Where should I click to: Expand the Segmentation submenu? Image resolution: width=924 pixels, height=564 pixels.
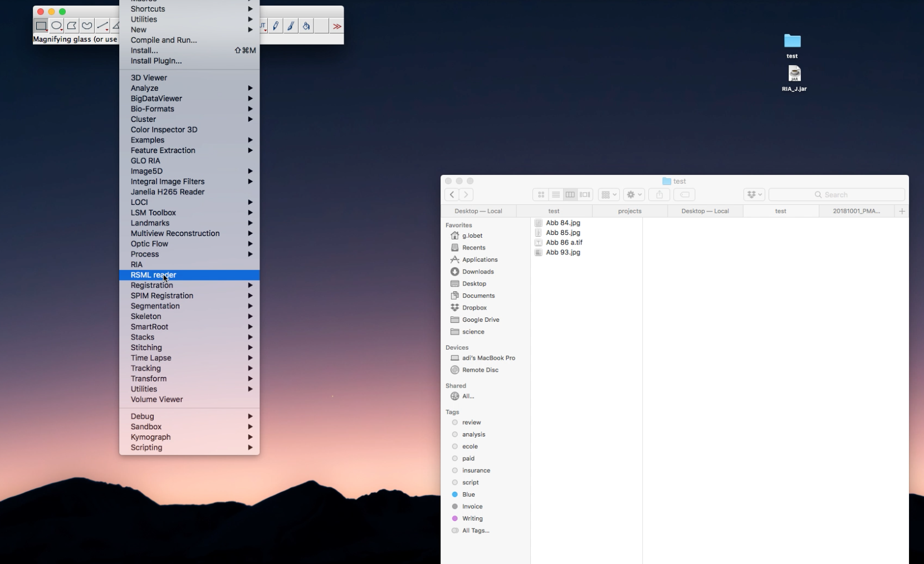point(189,306)
